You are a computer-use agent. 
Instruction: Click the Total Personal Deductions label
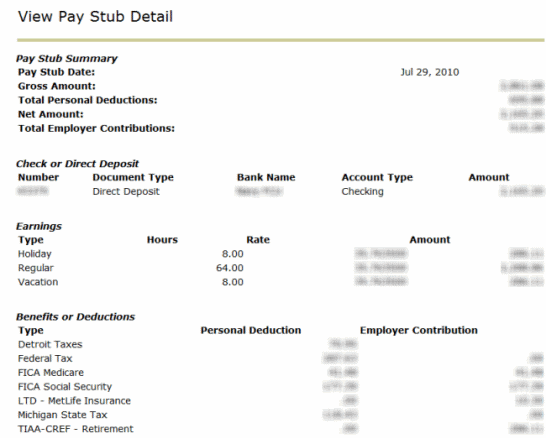(88, 100)
